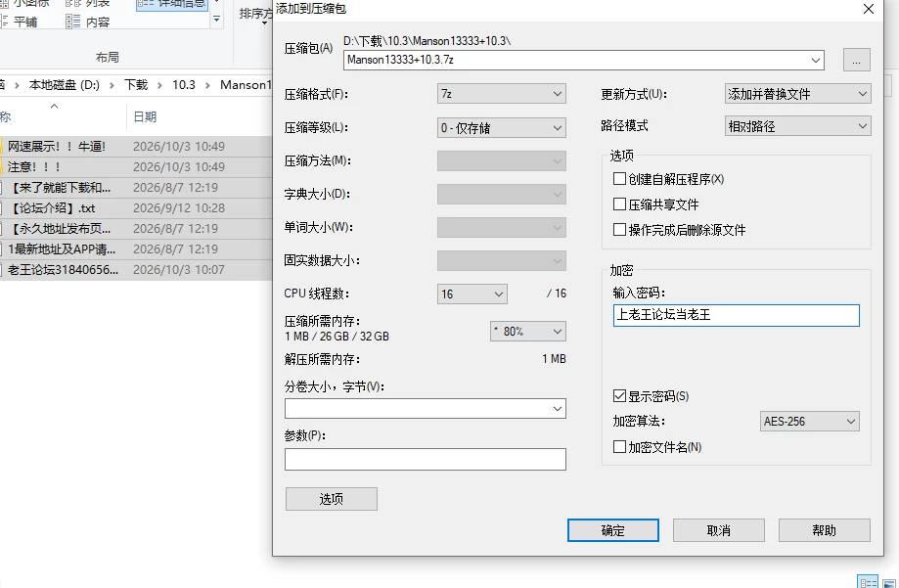The height and width of the screenshot is (588, 899).
Task: Select the 【永久地址发布页... file in Explorer
Action: click(x=61, y=229)
